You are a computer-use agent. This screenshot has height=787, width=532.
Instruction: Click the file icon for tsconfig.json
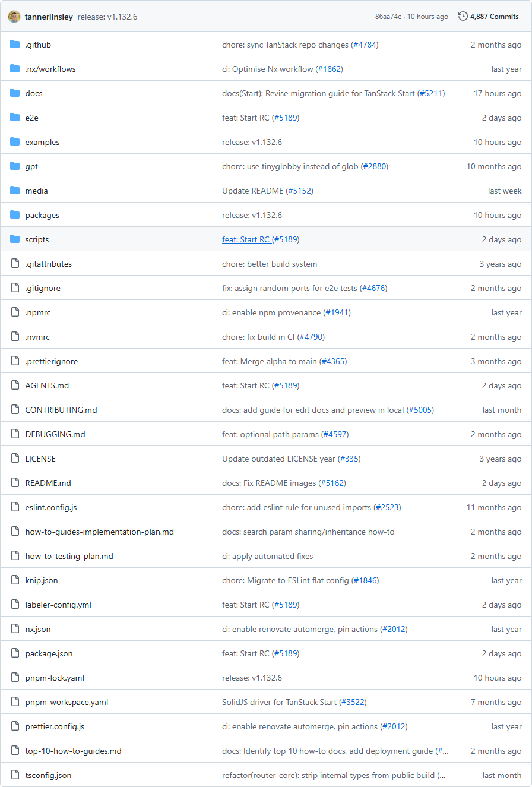pyautogui.click(x=15, y=775)
